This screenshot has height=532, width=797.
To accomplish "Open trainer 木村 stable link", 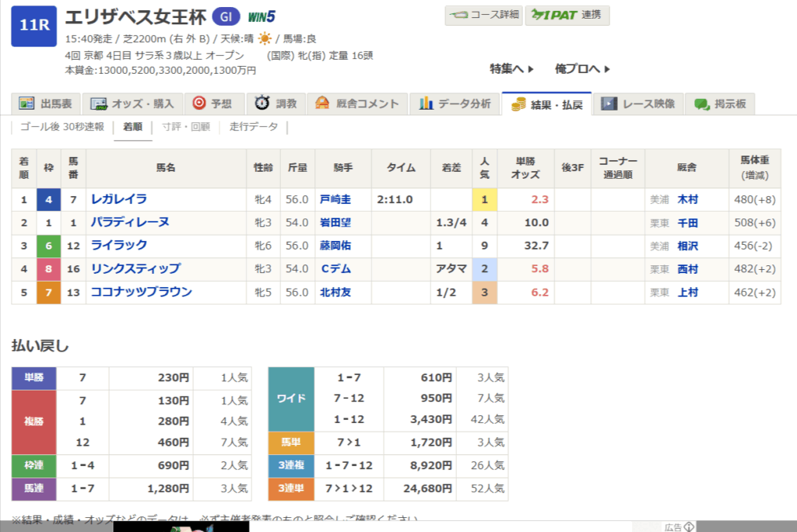I will [x=687, y=200].
